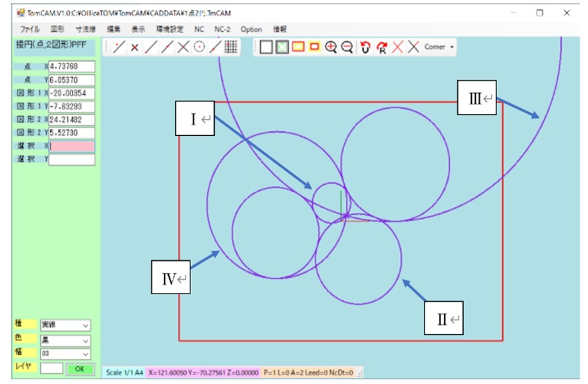The image size is (588, 384).
Task: Click the red X delete icon
Action: [397, 48]
